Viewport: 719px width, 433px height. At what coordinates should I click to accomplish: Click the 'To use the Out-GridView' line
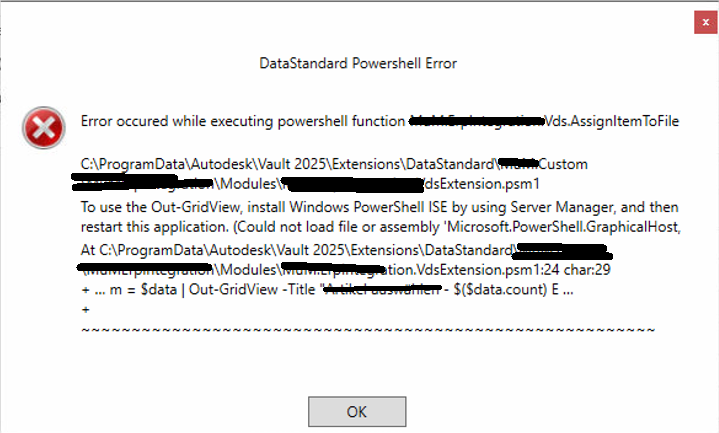[x=160, y=207]
